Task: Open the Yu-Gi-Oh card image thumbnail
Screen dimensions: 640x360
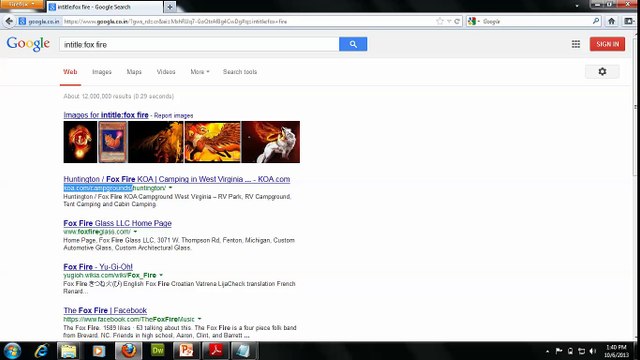Action: tap(113, 142)
